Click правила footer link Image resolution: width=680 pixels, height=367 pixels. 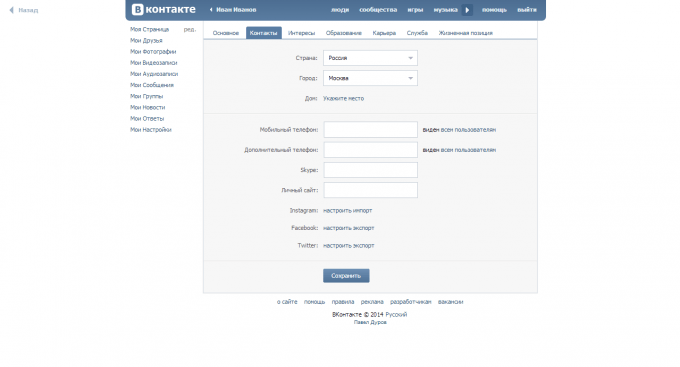pyautogui.click(x=343, y=301)
